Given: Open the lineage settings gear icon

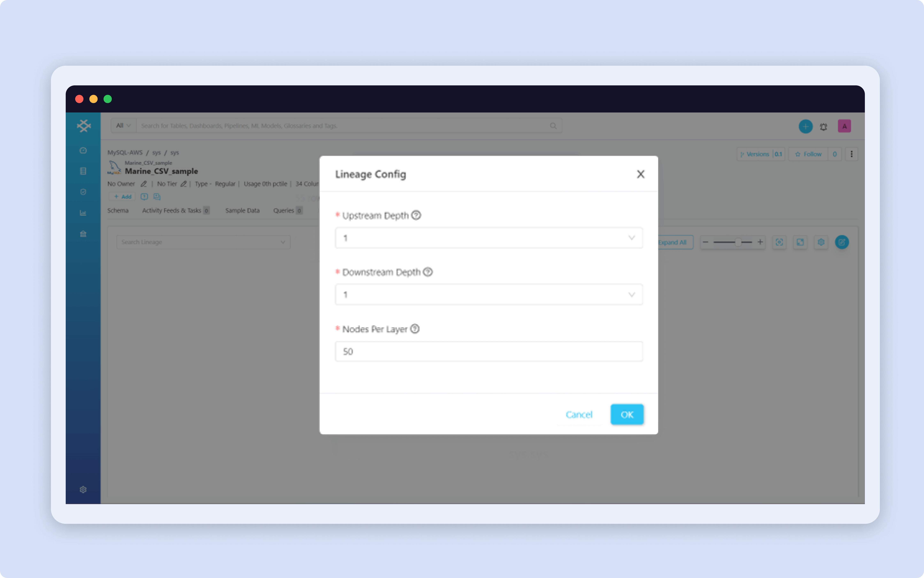Looking at the screenshot, I should [821, 242].
